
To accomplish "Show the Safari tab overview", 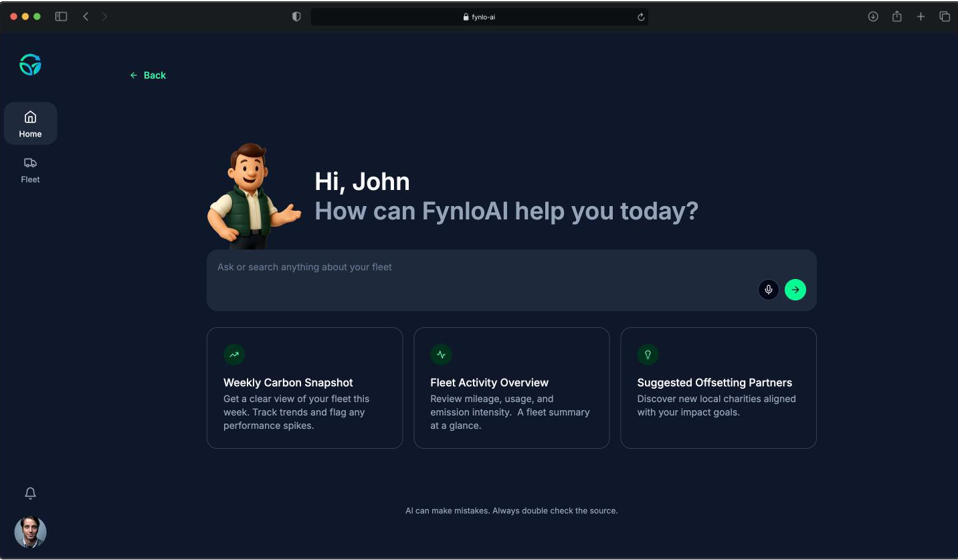I will tap(945, 17).
